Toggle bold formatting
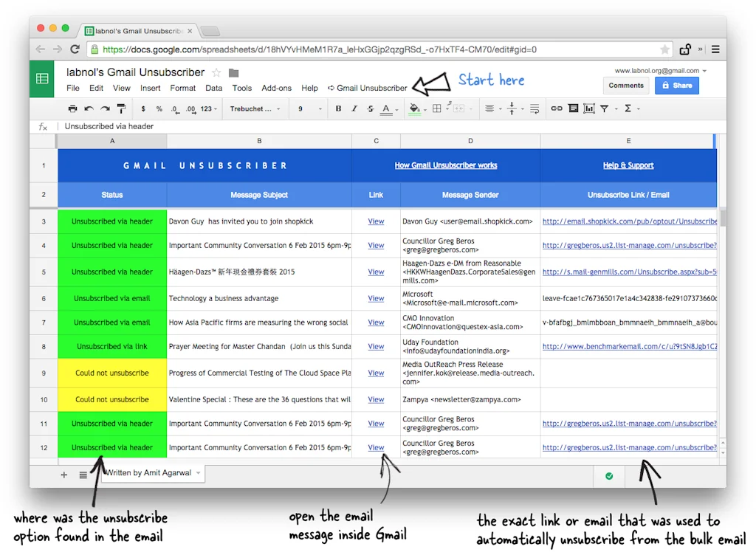This screenshot has height=555, width=756. 337,108
